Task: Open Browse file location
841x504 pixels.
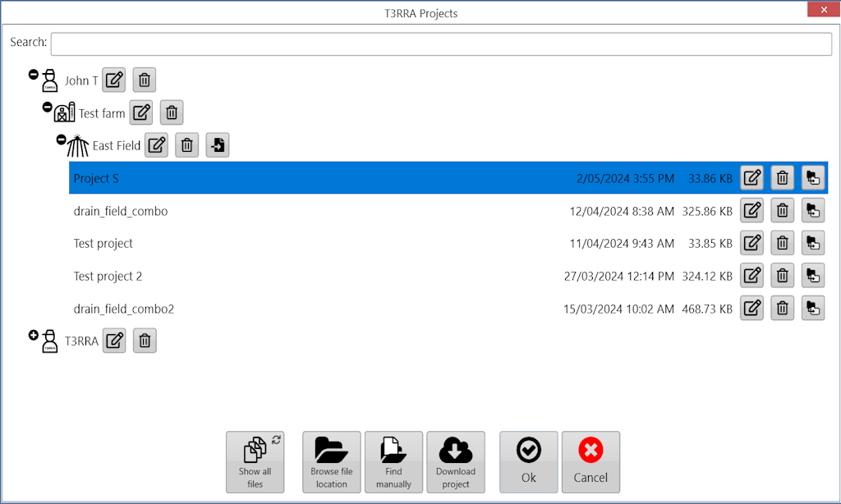Action: click(332, 462)
